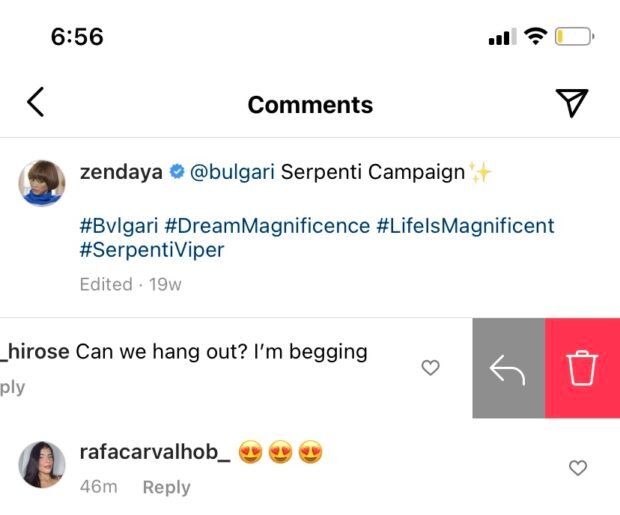Open the @bulgari mention
This screenshot has height=515, width=620.
[232, 172]
